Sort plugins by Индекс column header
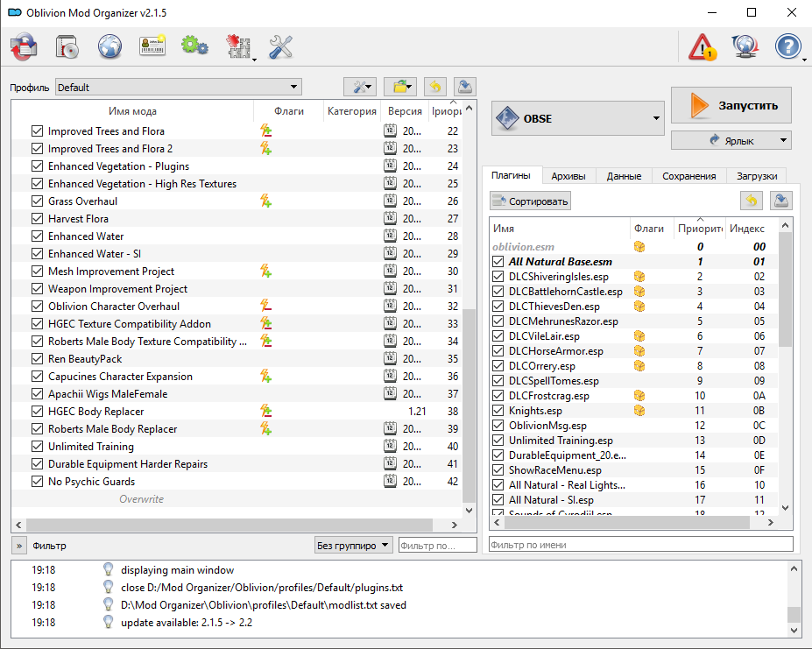Viewport: 812px width, 649px height. (x=747, y=229)
